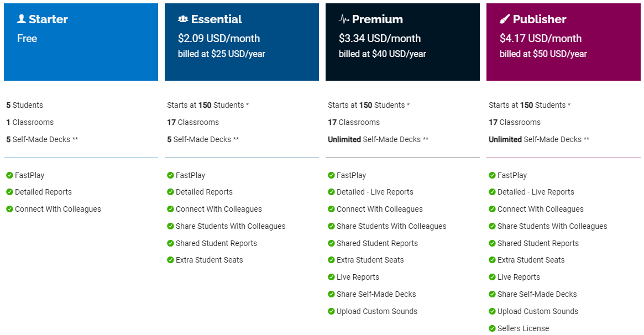
Task: Choose the Publisher $4.17 USD/month header
Action: 563,42
